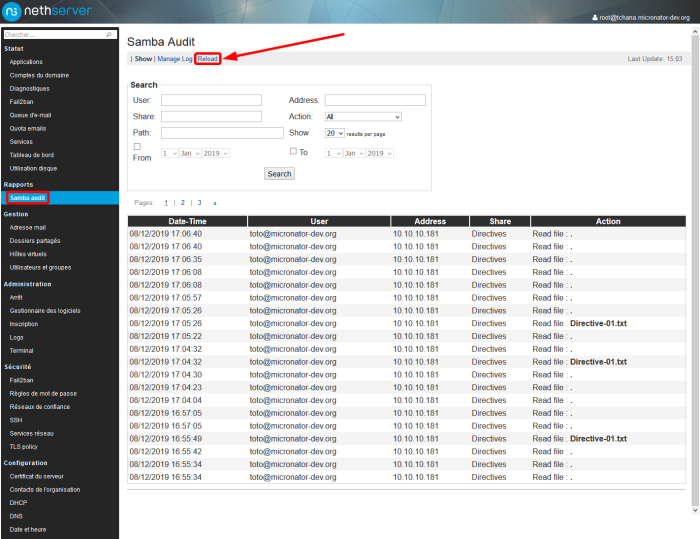Open the To month dropdown
The width and height of the screenshot is (700, 539).
pos(354,153)
